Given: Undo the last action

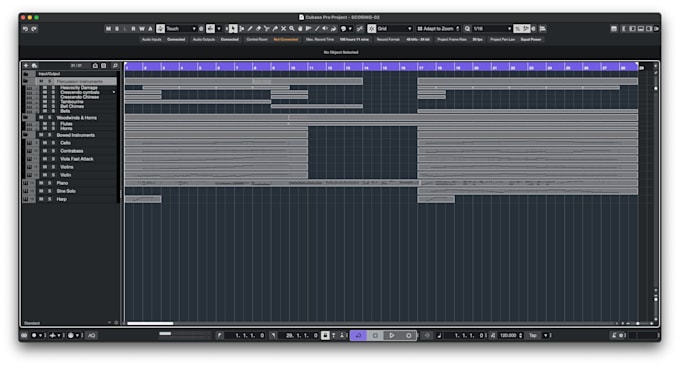Looking at the screenshot, I should coord(25,29).
